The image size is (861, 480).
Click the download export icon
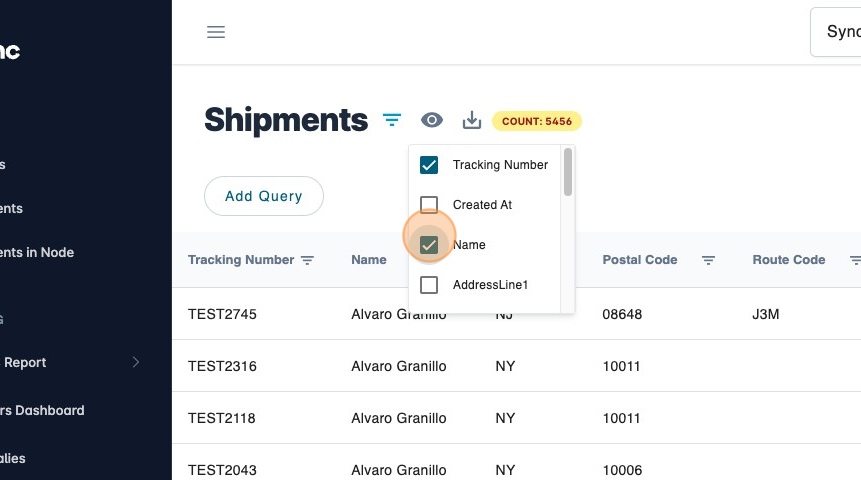coord(472,121)
